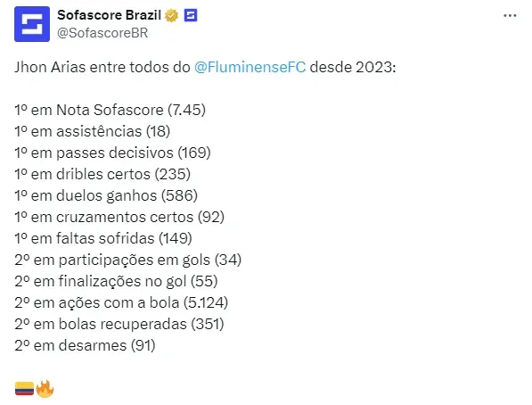Click the Sofascore Brazil display name
The width and height of the screenshot is (532, 405).
coord(109,15)
